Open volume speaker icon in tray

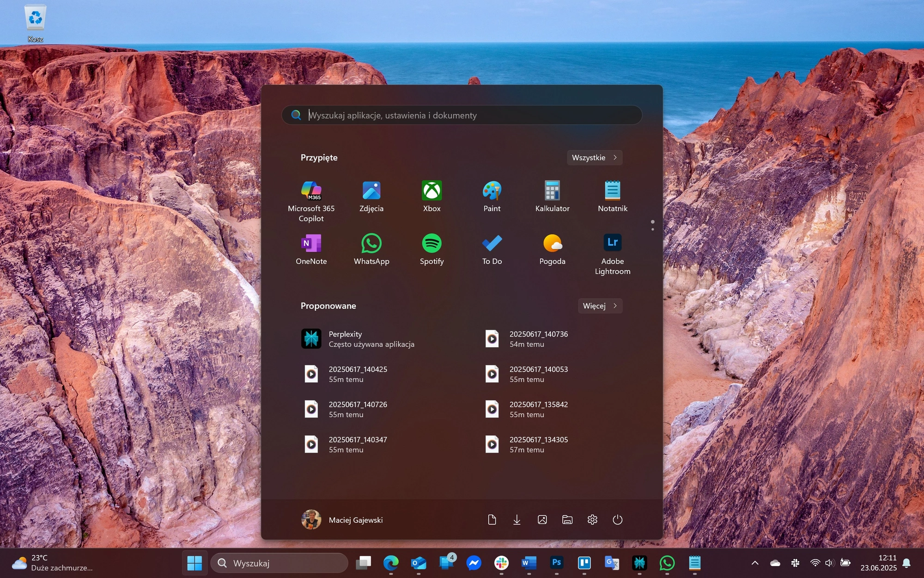click(x=829, y=563)
